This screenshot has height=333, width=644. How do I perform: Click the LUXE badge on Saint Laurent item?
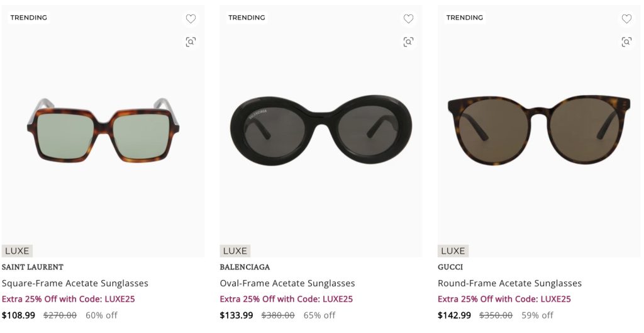pyautogui.click(x=17, y=251)
